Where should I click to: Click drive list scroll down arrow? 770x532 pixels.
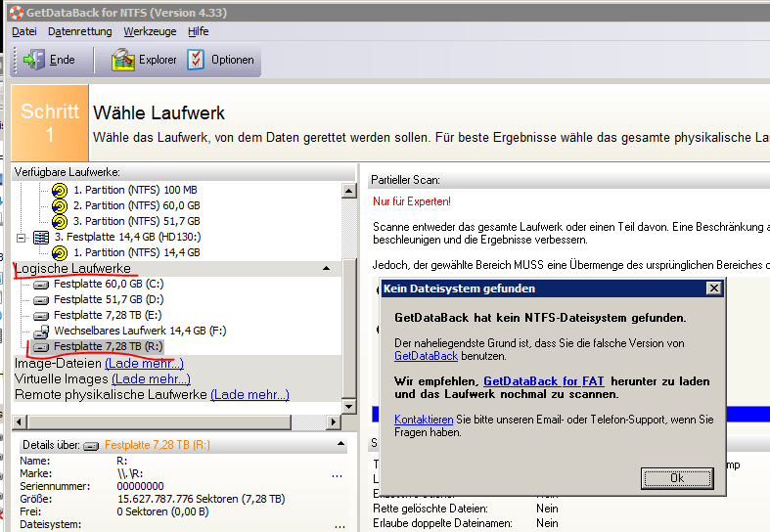pos(348,406)
